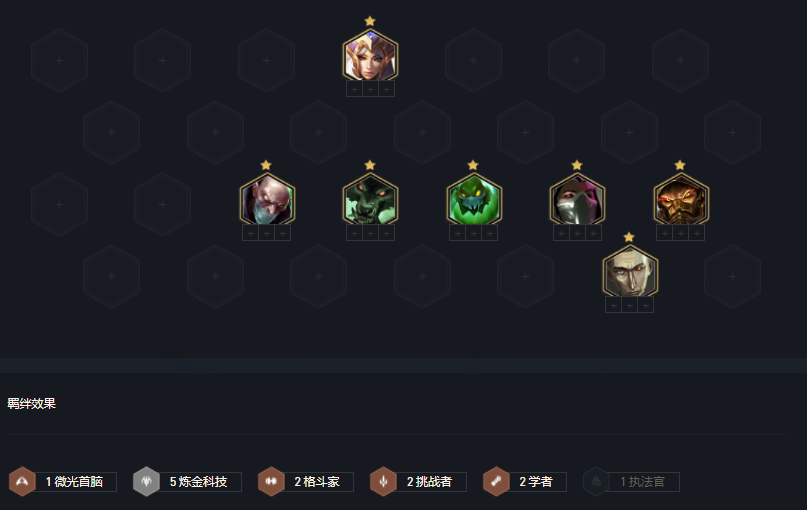Screen dimensions: 807x510
Task: Add last item slot under Silco
Action: coord(645,305)
